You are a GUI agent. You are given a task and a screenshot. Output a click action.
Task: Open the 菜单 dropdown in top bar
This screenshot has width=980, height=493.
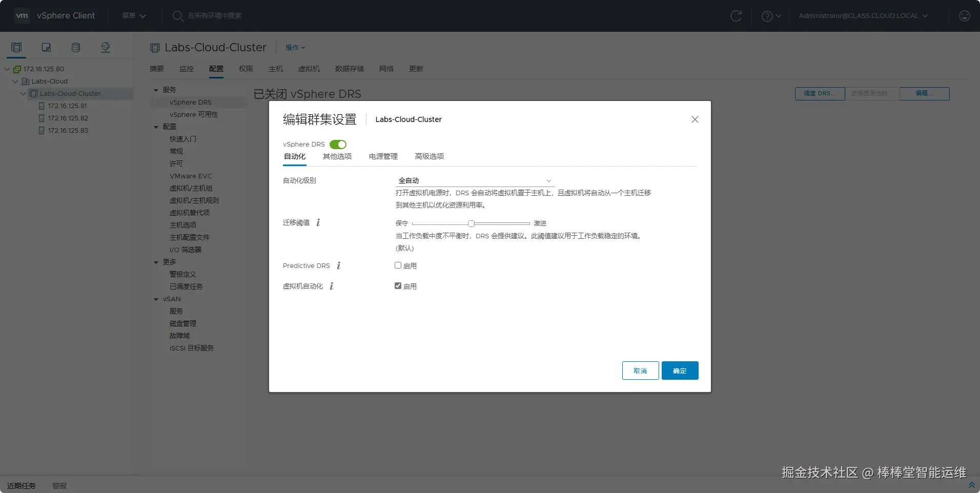[x=134, y=16]
